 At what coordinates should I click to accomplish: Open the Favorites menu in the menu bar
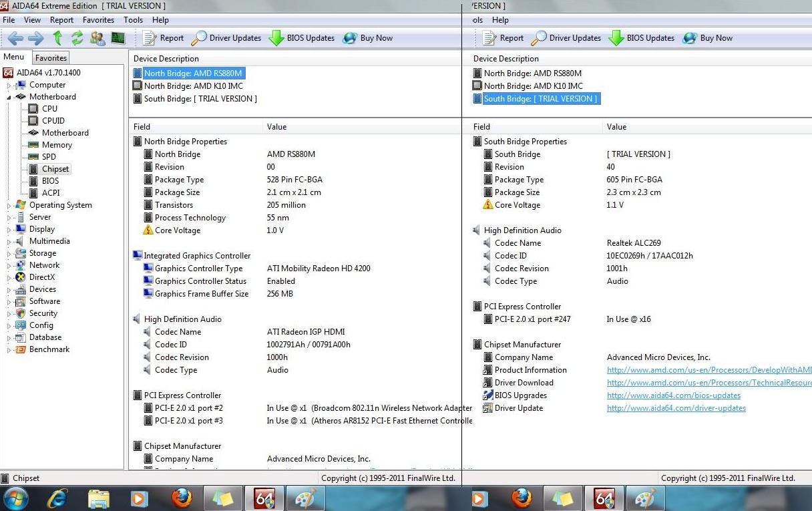[x=98, y=20]
